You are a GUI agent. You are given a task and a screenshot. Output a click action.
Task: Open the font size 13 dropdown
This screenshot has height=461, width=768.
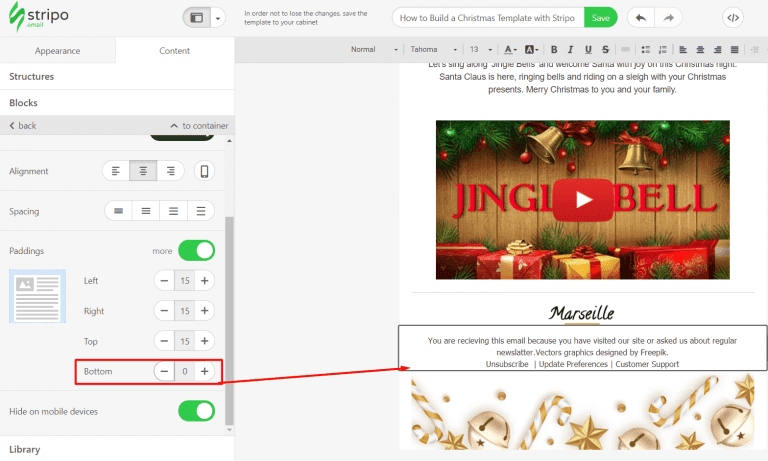coord(481,49)
